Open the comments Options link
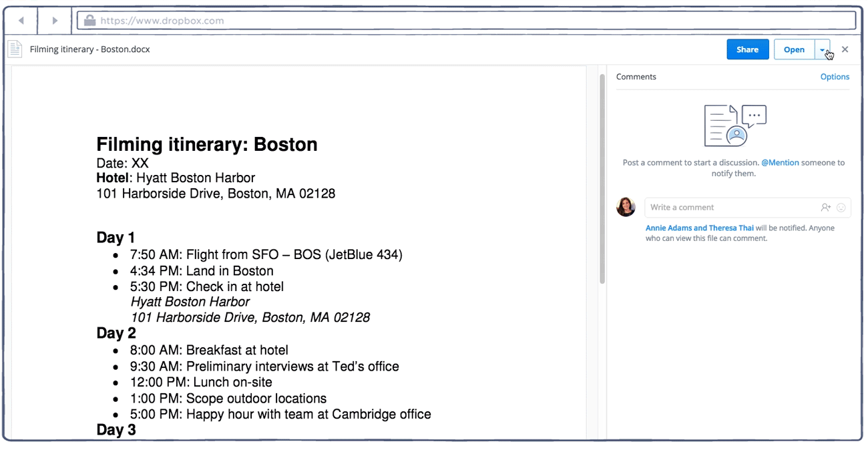The height and width of the screenshot is (454, 868). [835, 77]
